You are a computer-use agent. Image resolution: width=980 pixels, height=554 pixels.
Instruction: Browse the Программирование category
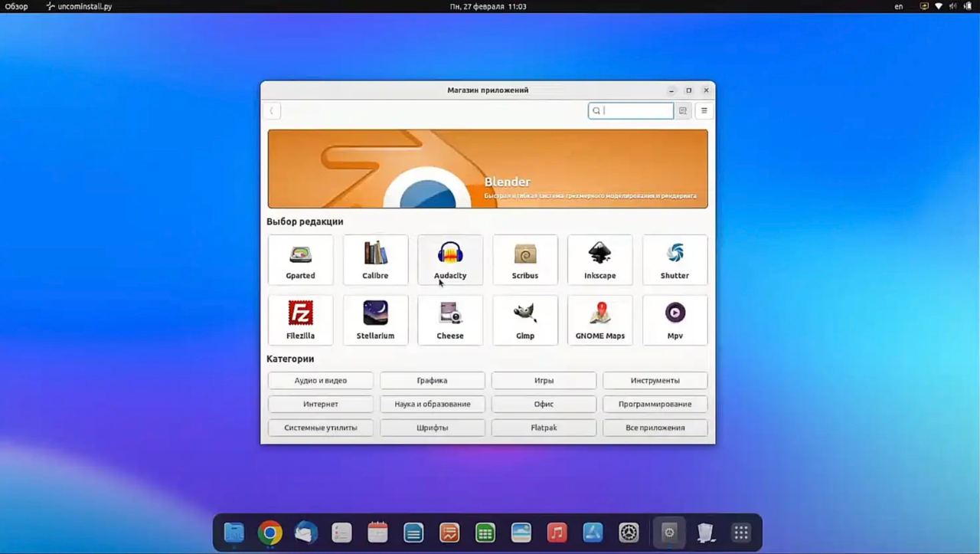655,404
